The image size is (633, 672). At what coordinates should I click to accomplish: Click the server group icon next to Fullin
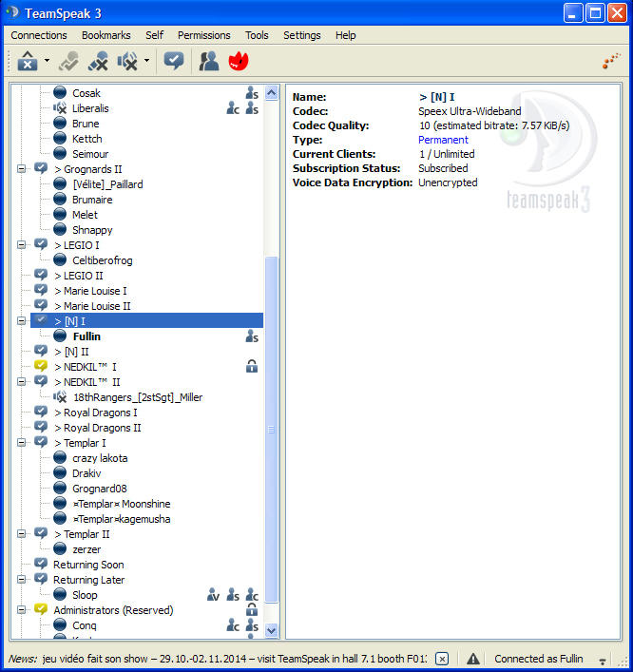pos(252,336)
